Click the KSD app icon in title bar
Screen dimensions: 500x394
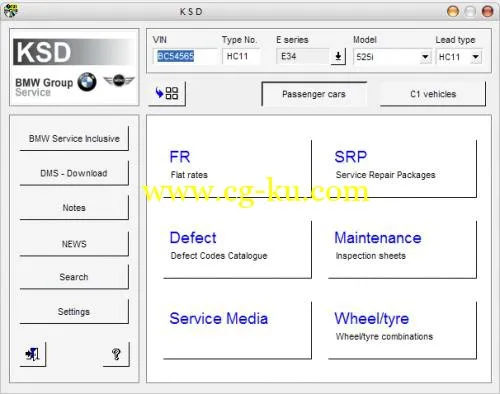click(x=10, y=10)
